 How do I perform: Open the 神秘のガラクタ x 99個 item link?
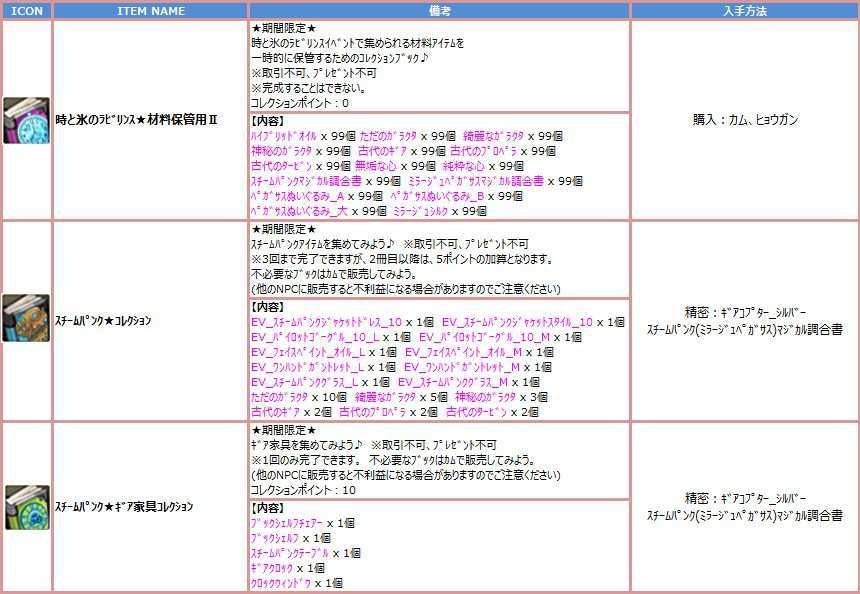click(x=280, y=151)
